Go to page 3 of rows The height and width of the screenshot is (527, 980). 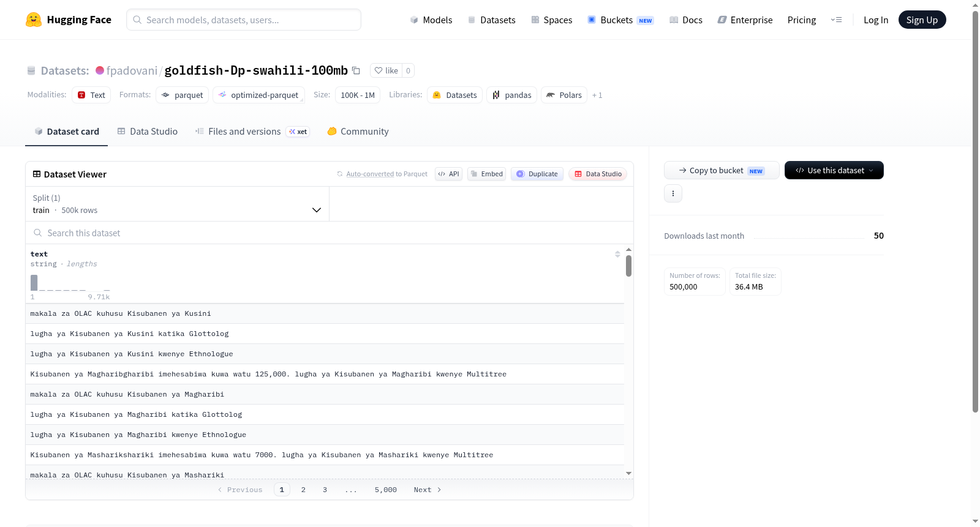325,490
